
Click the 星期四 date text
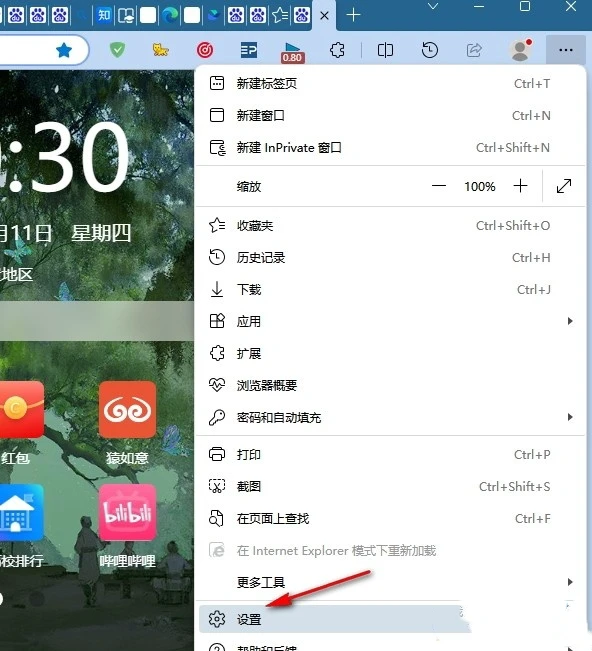tap(101, 233)
